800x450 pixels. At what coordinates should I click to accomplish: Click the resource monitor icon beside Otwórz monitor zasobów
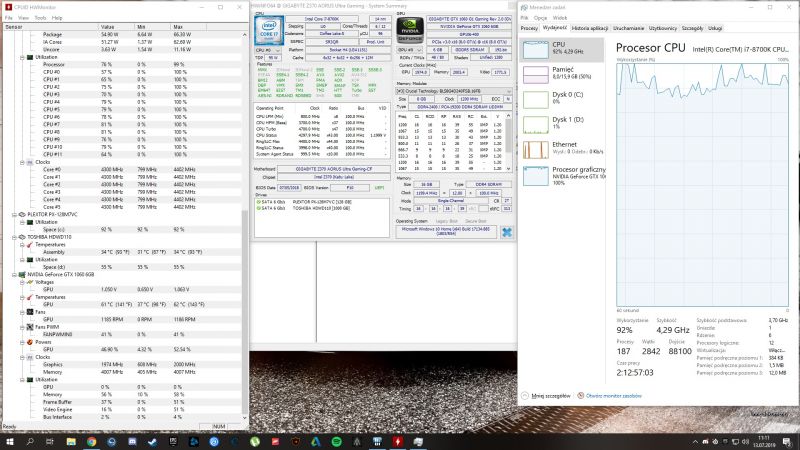coord(581,396)
